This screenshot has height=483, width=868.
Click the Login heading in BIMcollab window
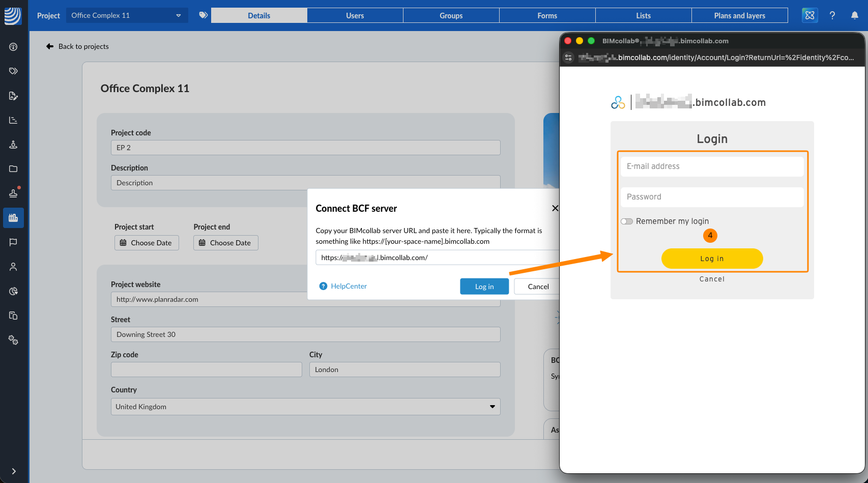(x=712, y=139)
